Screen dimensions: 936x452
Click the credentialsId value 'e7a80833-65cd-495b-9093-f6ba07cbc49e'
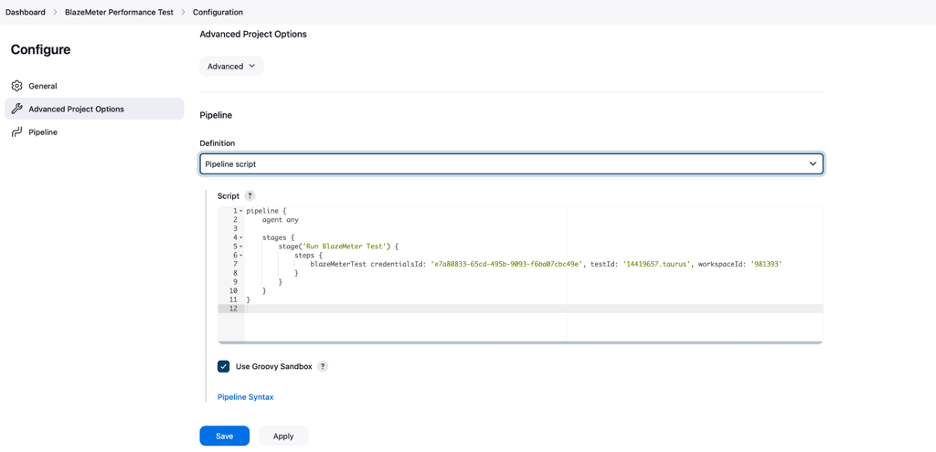[x=506, y=264]
